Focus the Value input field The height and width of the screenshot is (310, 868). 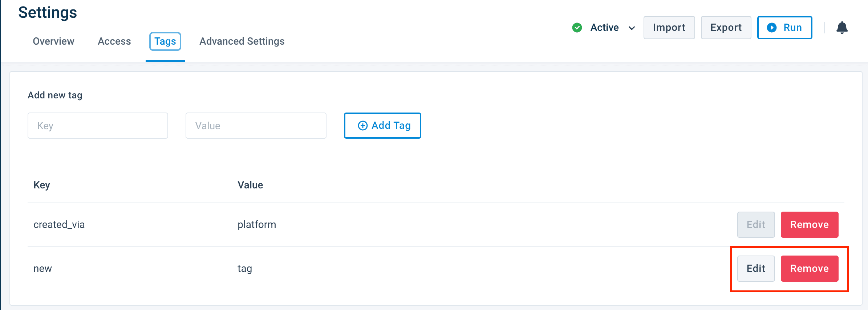[x=256, y=126]
